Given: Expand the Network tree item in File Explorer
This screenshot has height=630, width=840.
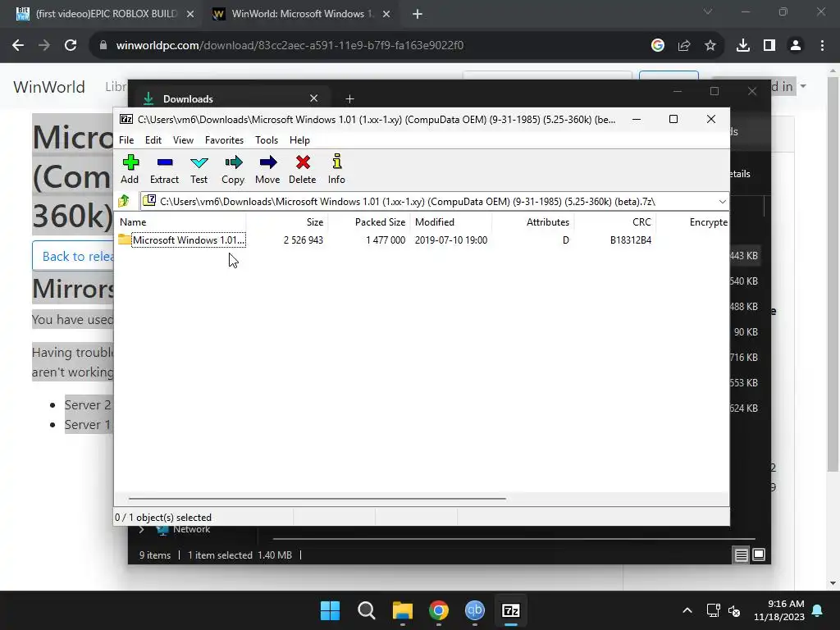Looking at the screenshot, I should [x=141, y=529].
